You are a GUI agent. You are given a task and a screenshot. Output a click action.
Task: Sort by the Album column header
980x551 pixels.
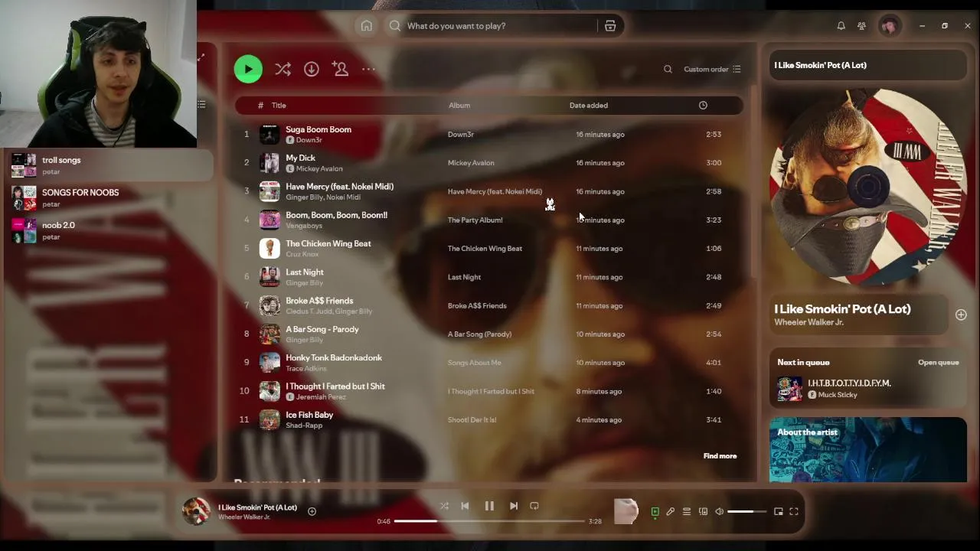[459, 106]
